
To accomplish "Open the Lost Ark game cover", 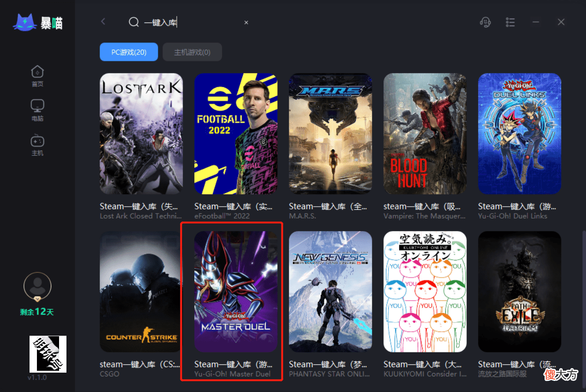I will point(141,134).
